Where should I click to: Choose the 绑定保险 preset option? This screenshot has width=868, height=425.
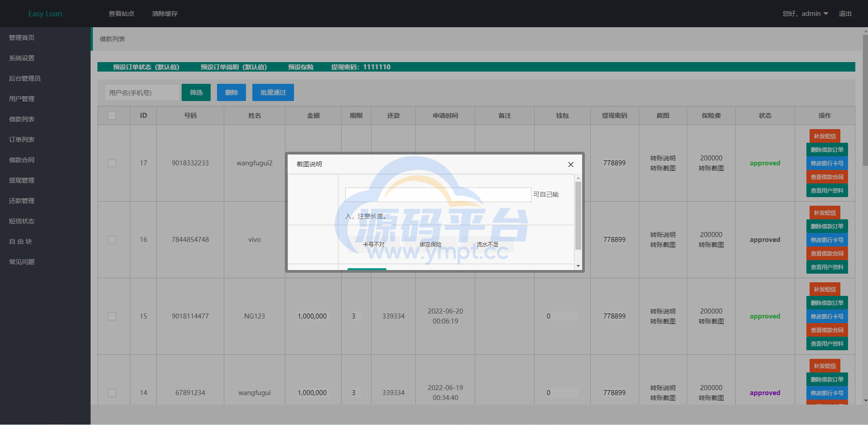pos(430,245)
